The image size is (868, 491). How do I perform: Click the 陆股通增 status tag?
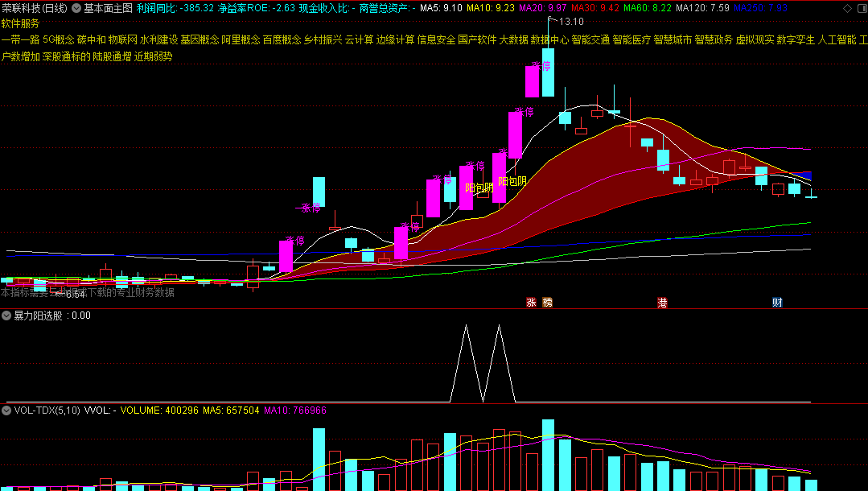click(x=113, y=56)
